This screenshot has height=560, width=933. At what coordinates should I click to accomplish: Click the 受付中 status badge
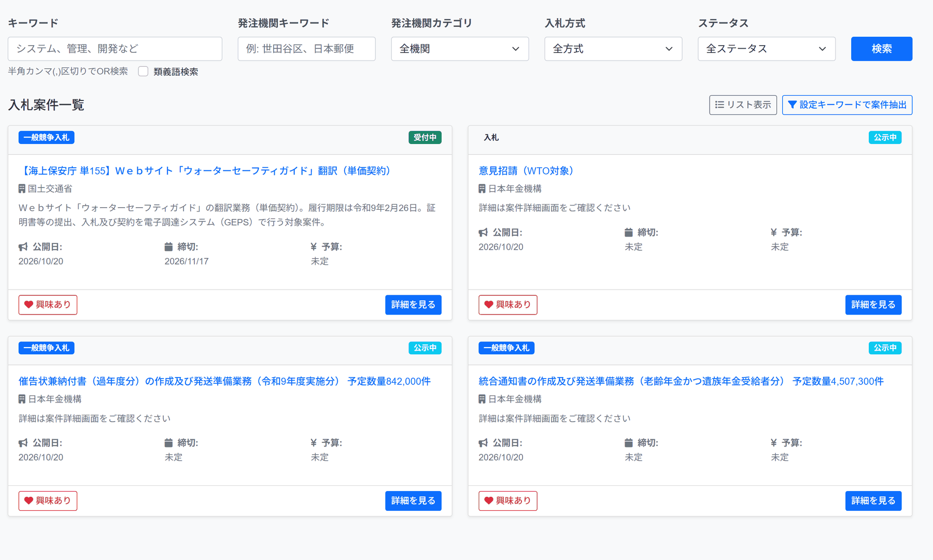pyautogui.click(x=425, y=137)
